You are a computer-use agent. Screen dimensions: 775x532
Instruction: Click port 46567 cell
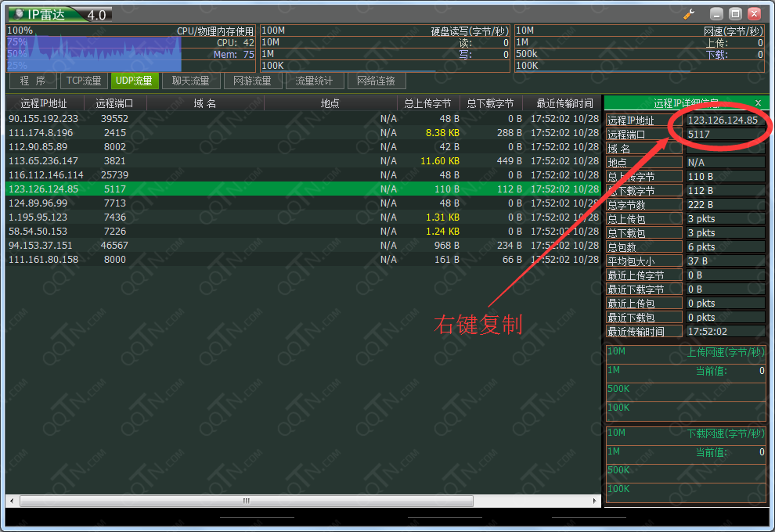114,245
